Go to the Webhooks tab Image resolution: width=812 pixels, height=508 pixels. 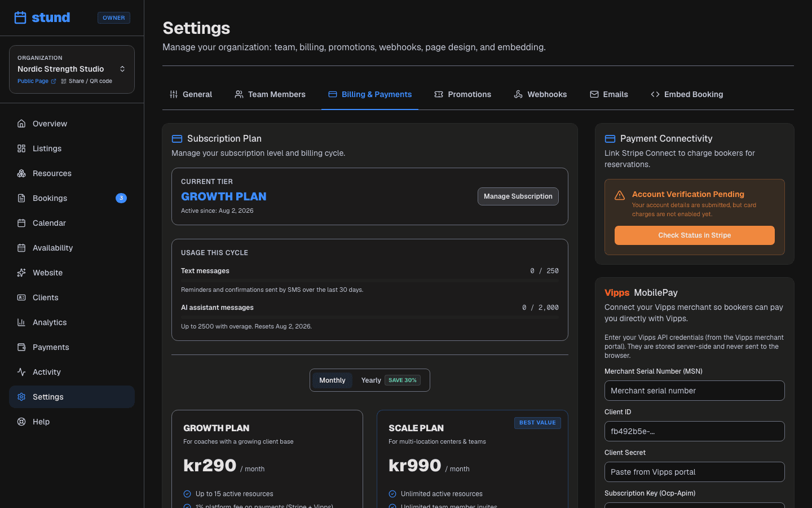pos(540,94)
